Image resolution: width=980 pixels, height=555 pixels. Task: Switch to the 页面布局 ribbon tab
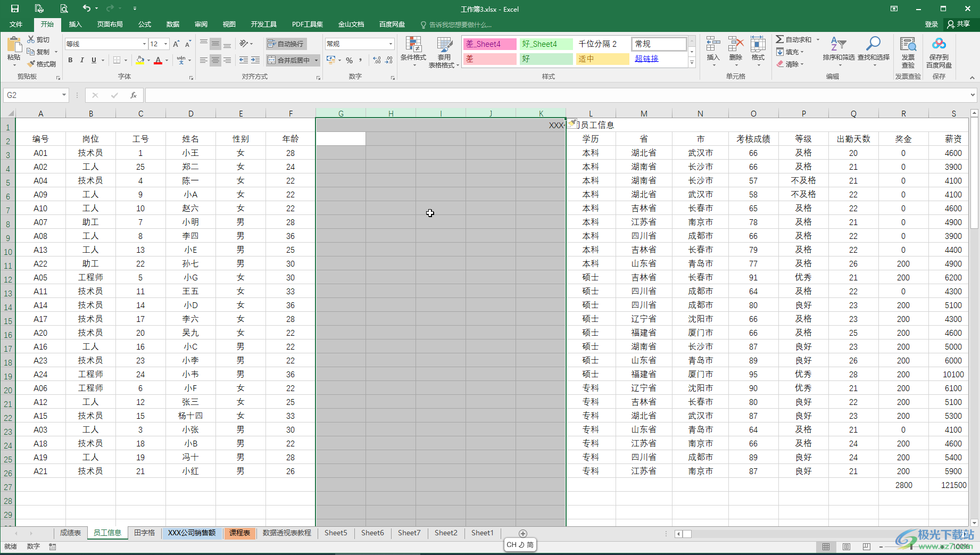(110, 24)
